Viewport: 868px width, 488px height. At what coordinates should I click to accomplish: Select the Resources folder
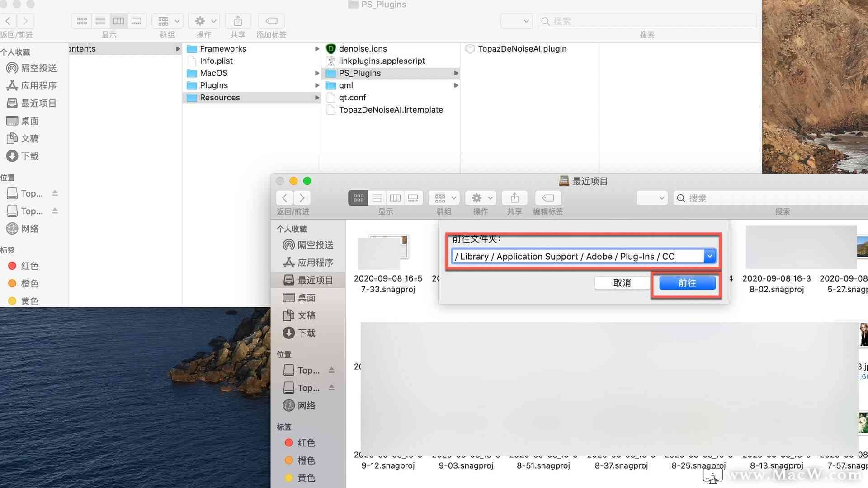[x=251, y=98]
